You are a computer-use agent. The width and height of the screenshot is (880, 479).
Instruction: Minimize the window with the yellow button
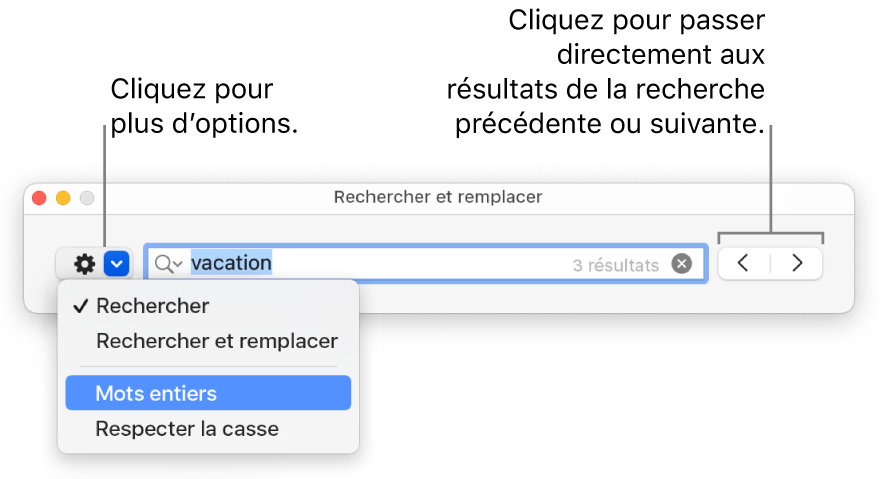63,198
